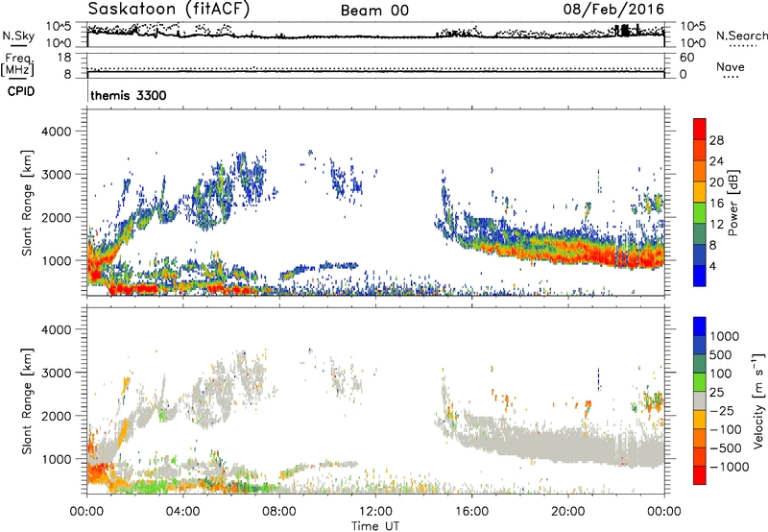Click the '4' power scale value
The height and width of the screenshot is (532, 768).
[x=712, y=267]
